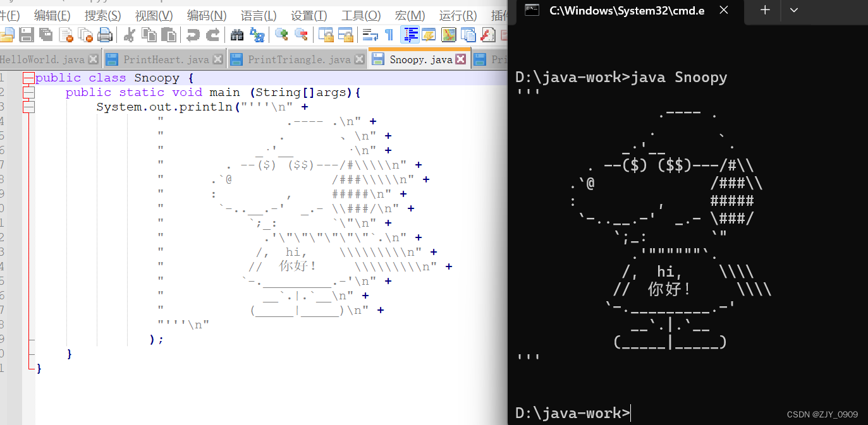This screenshot has height=425, width=868.
Task: Open the 运行(R) menu
Action: 458,16
